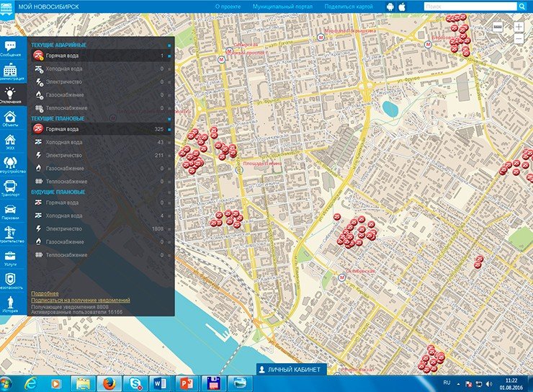Open the Благоустройство sidebar section
Image resolution: width=533 pixels, height=392 pixels.
coord(10,164)
